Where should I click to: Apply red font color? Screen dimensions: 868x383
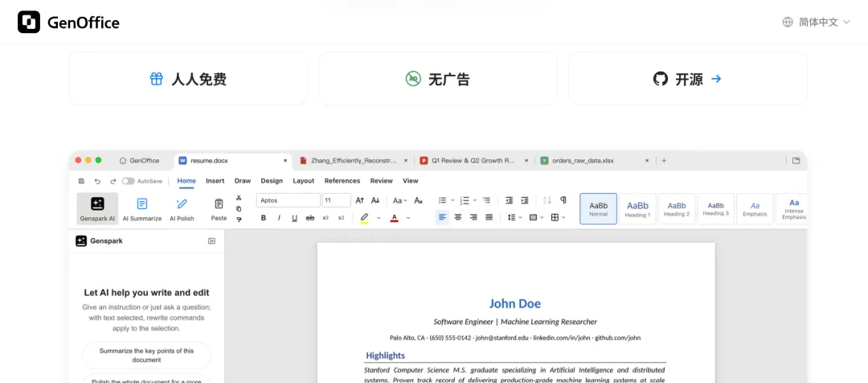(x=394, y=218)
